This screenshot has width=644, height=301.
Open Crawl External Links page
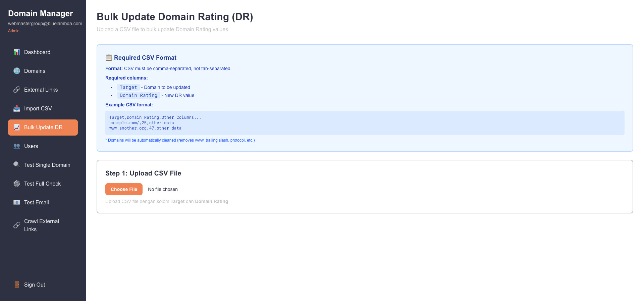pyautogui.click(x=43, y=225)
